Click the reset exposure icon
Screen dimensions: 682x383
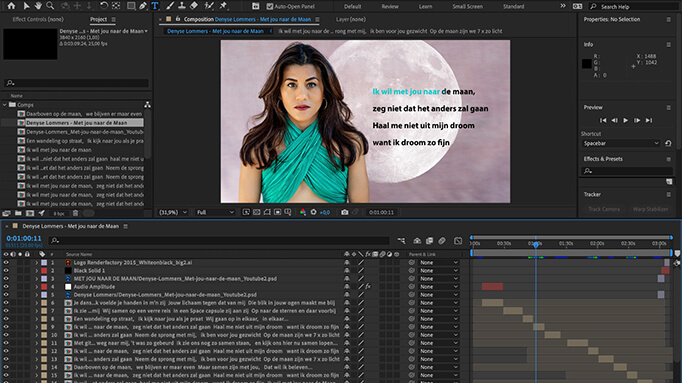pos(313,212)
